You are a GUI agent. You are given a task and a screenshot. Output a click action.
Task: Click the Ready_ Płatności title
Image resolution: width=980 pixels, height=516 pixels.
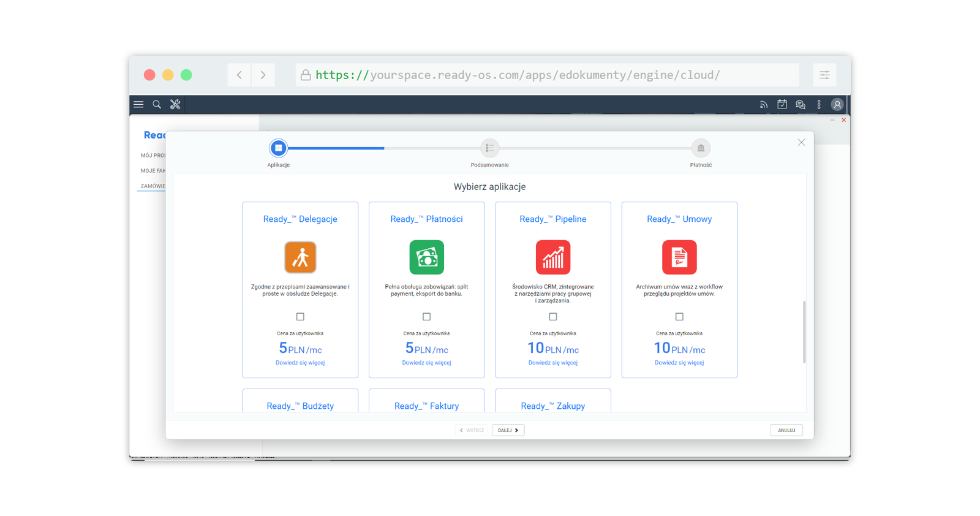click(x=427, y=219)
